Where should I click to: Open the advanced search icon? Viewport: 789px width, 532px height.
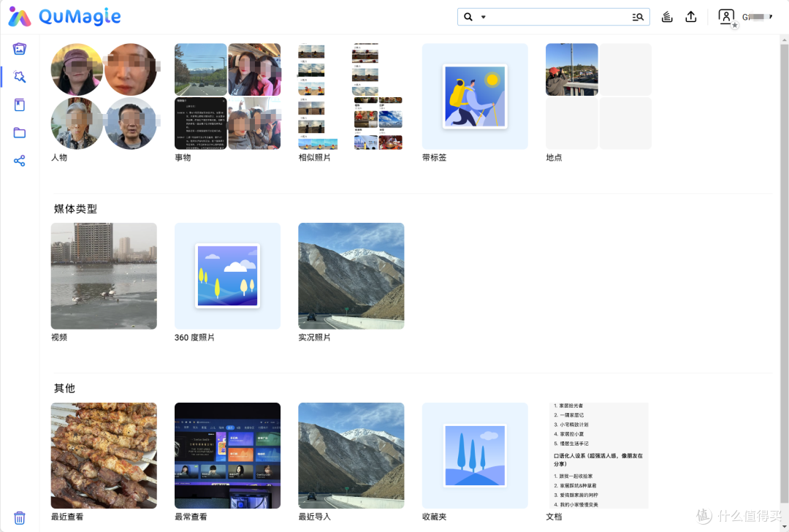(638, 17)
